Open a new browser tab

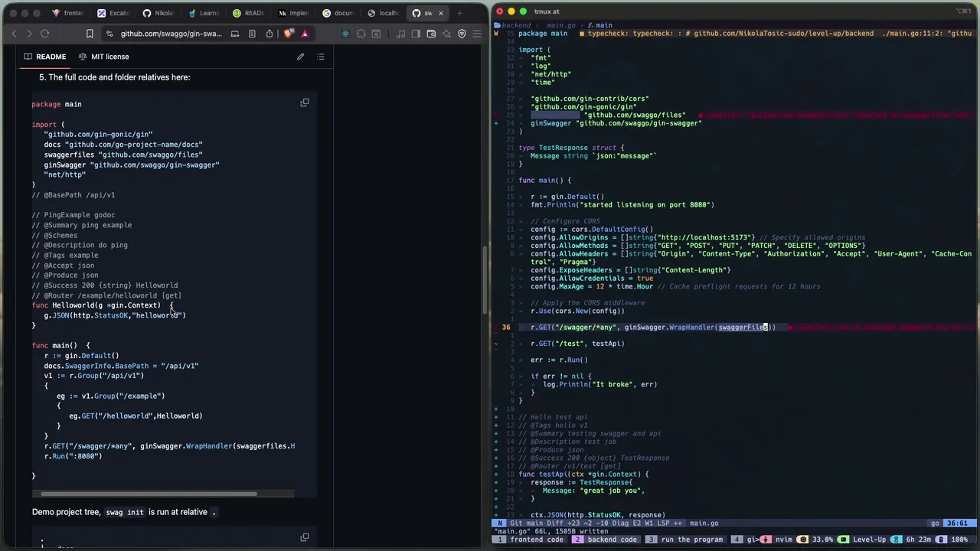460,13
